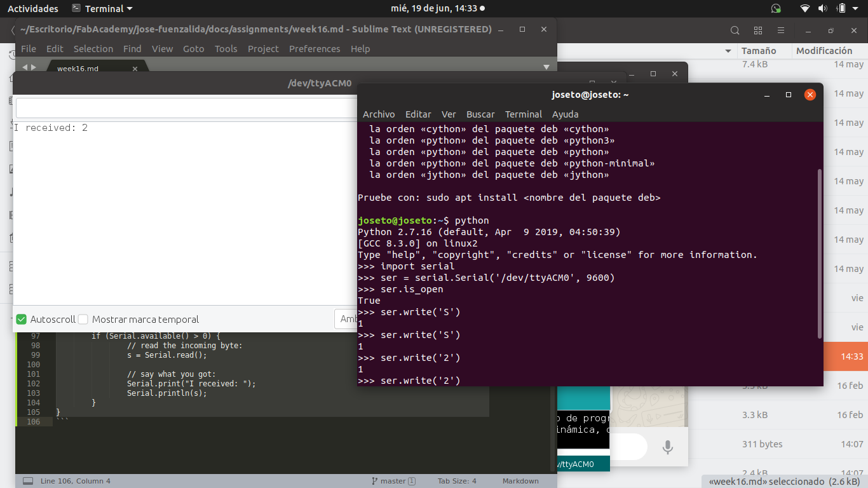Minimize the file manager window
This screenshot has width=868, height=488.
point(810,30)
